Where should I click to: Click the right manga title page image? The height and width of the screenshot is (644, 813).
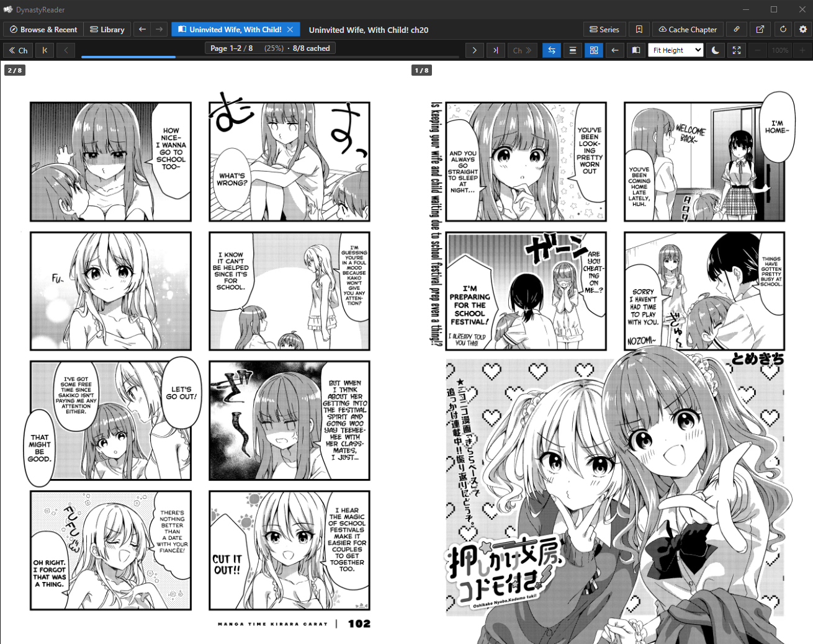point(609,354)
